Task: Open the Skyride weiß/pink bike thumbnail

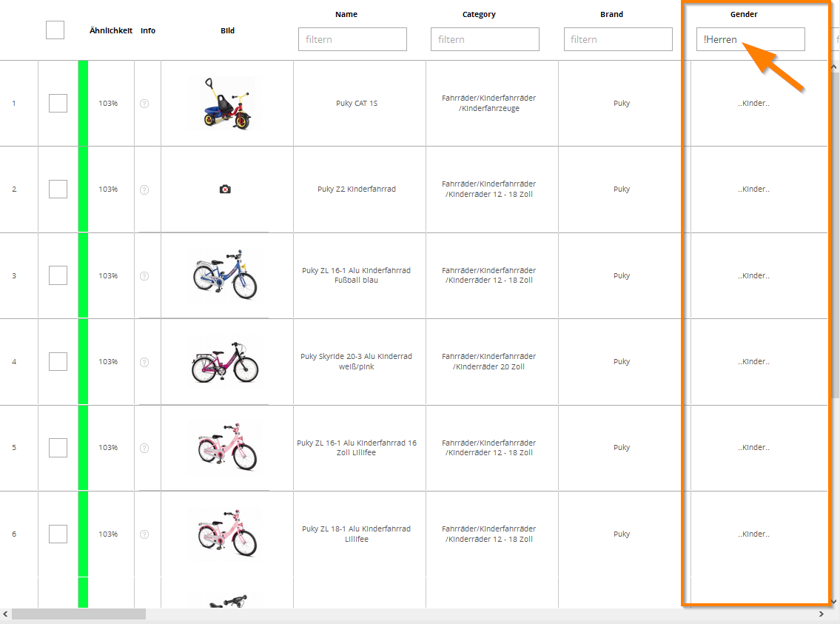Action: click(x=225, y=362)
